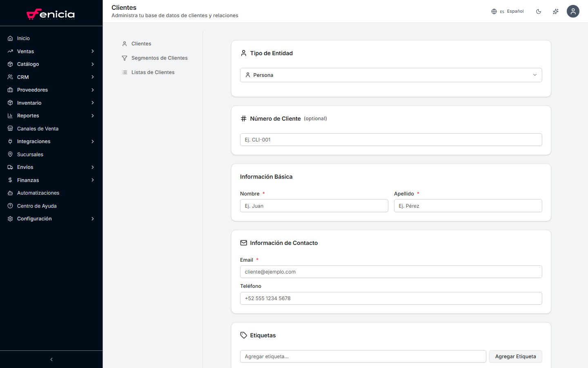Switch to Segmentos de Clientes tab
Image resolution: width=588 pixels, height=368 pixels.
pos(159,58)
